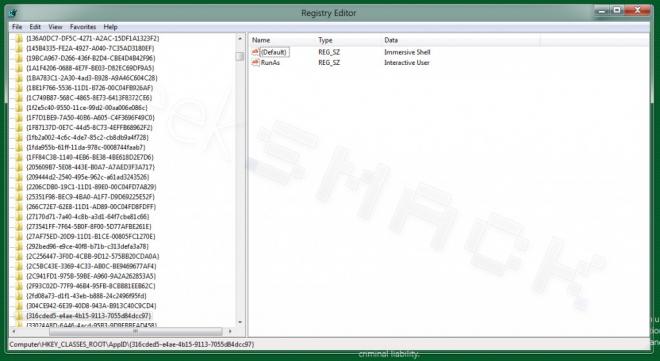The width and height of the screenshot is (660, 361).
Task: Select key {292bed96-e9ce in tree
Action: coord(87,246)
